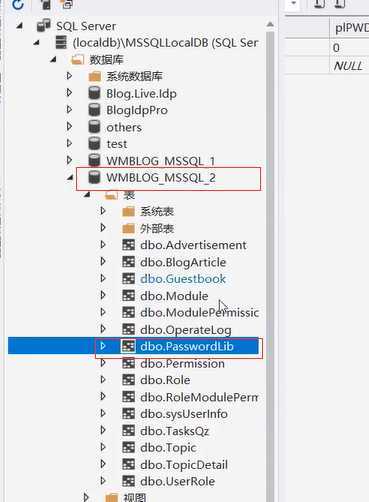Image resolution: width=369 pixels, height=502 pixels.
Task: Click the BlogIdpPro database cylinder icon
Action: pyautogui.click(x=94, y=110)
